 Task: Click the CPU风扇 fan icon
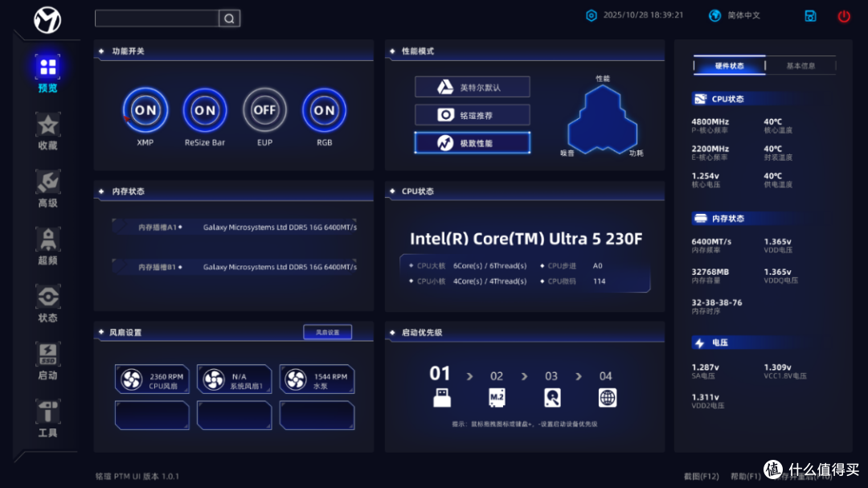coord(132,379)
